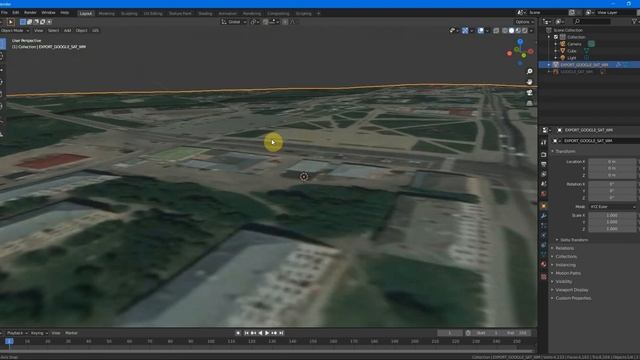Open the outliner filter dropdown

[635, 22]
